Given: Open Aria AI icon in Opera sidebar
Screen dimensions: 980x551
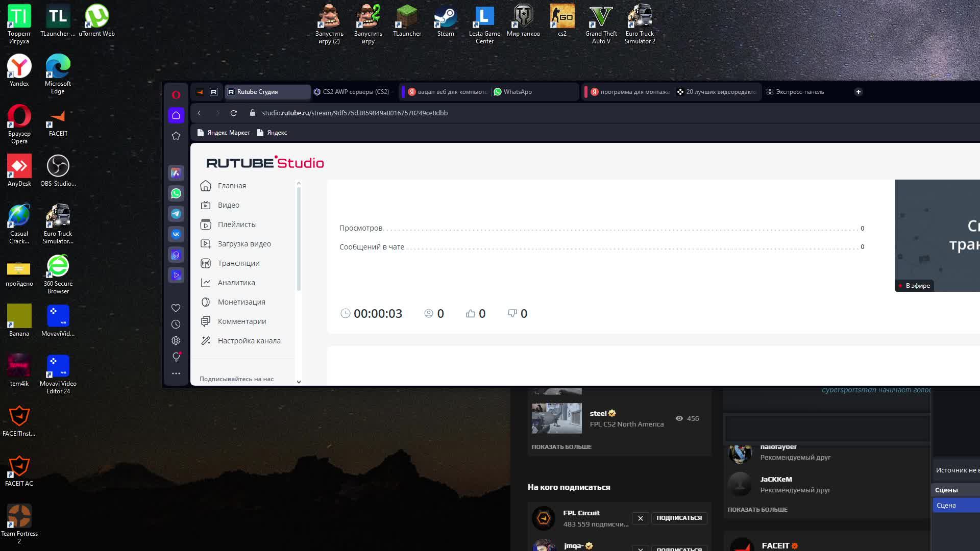Looking at the screenshot, I should [x=176, y=173].
